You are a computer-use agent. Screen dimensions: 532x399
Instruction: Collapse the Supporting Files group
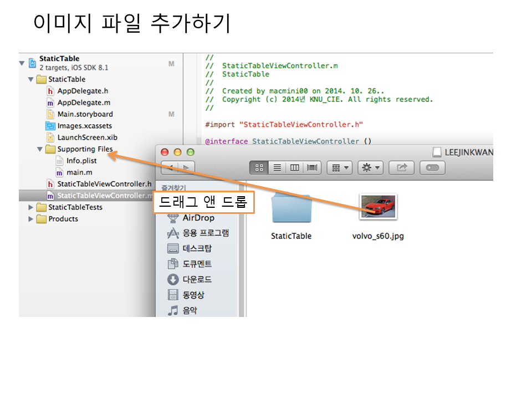coord(40,149)
